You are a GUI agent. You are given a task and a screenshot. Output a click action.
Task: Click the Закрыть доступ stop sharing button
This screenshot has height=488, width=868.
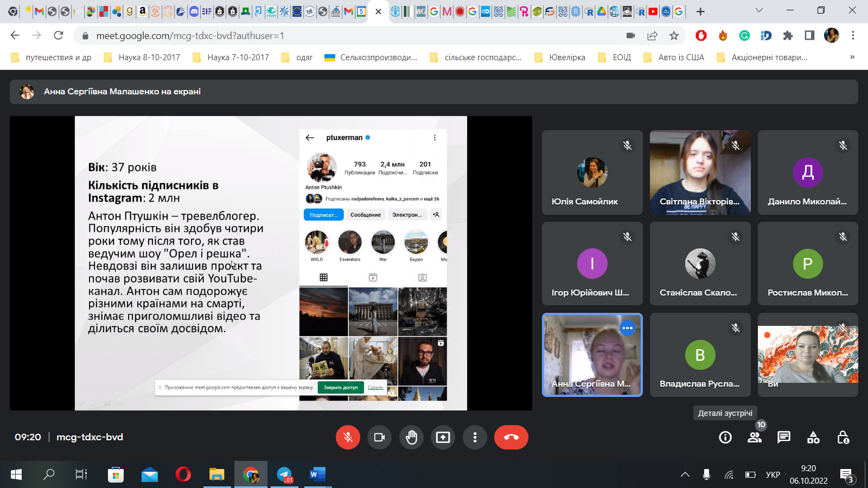(x=341, y=388)
